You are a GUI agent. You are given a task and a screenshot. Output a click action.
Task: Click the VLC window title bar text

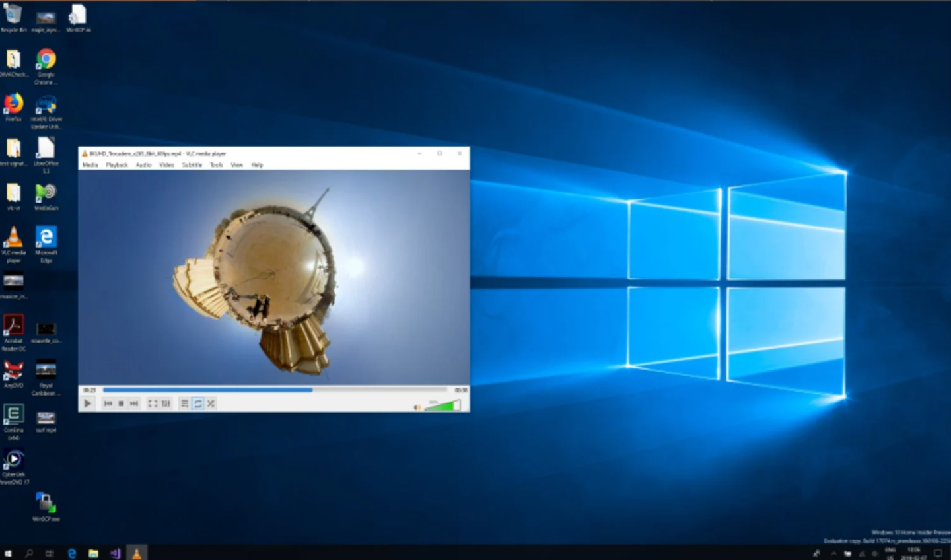[x=158, y=153]
